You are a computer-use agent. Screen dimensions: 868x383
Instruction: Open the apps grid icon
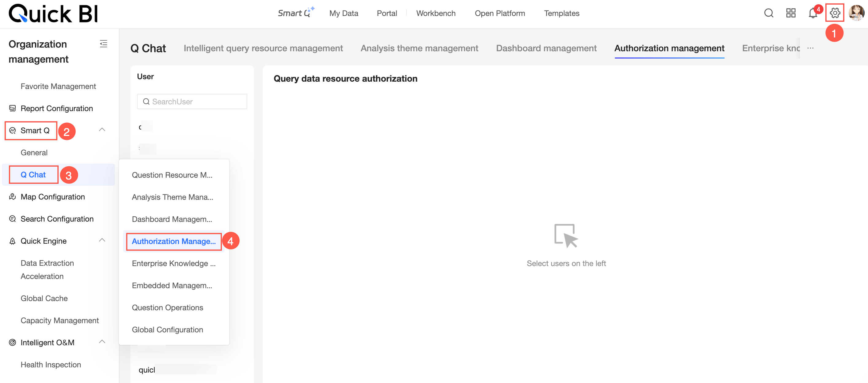point(791,13)
